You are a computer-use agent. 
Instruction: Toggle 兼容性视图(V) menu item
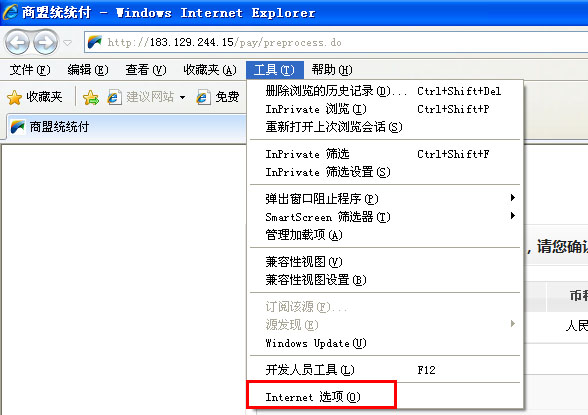385,261
